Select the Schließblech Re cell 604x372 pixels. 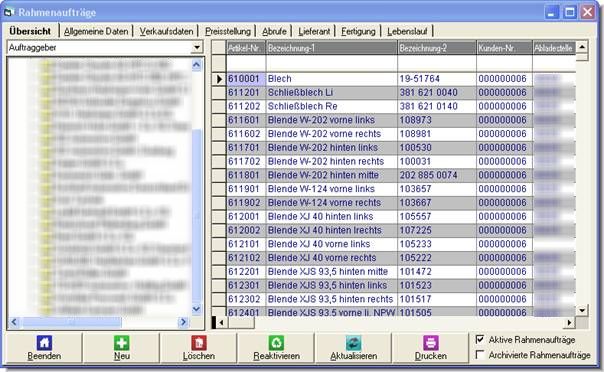332,106
